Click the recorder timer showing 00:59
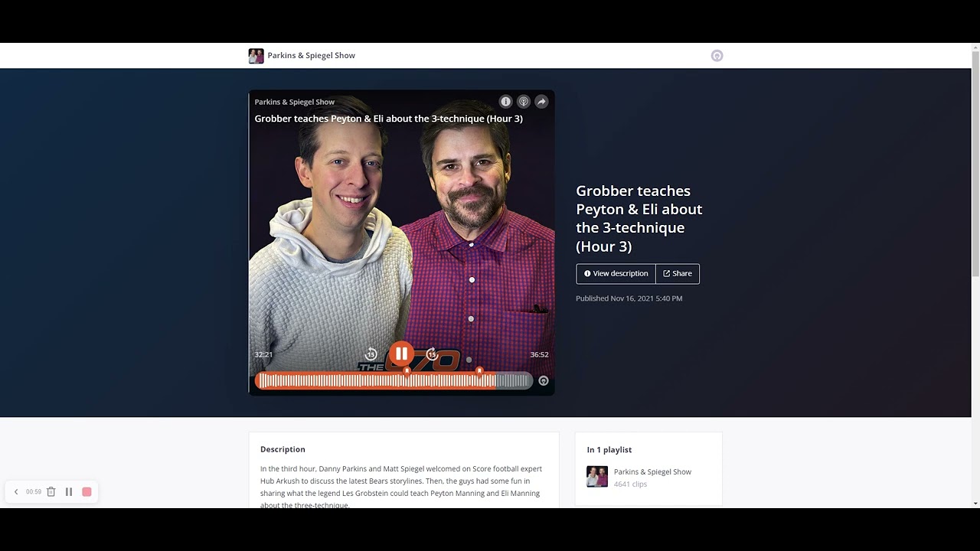The width and height of the screenshot is (980, 551). click(x=34, y=492)
